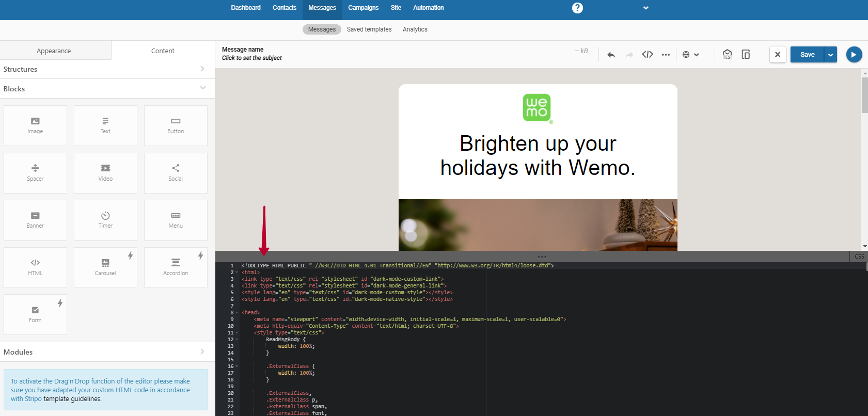
Task: Pick the Spacer block
Action: pos(35,173)
